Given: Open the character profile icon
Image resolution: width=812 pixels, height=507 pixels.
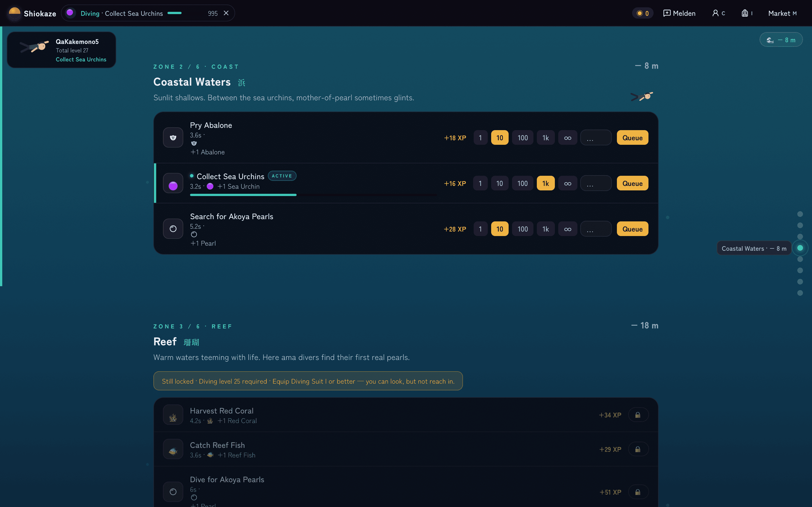Looking at the screenshot, I should coord(718,14).
